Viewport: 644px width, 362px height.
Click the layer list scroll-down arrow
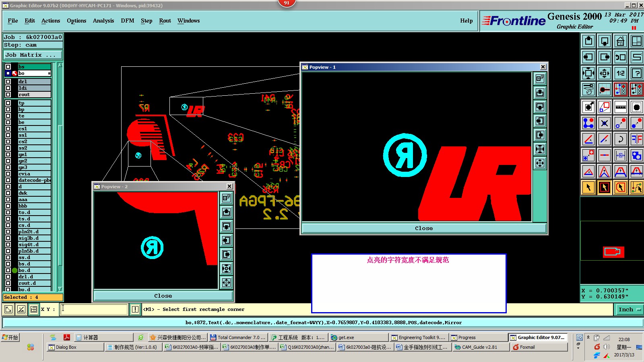(x=60, y=289)
